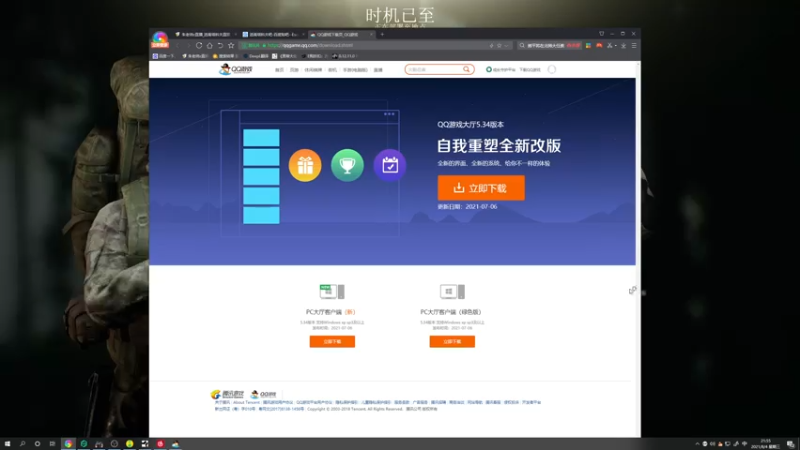Switch to the second browser tab

[273, 34]
